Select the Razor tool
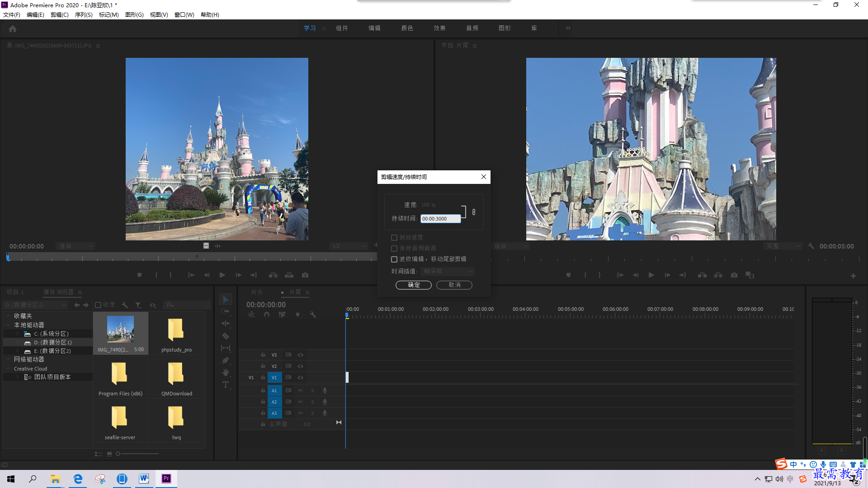The height and width of the screenshot is (488, 868). pos(225,336)
